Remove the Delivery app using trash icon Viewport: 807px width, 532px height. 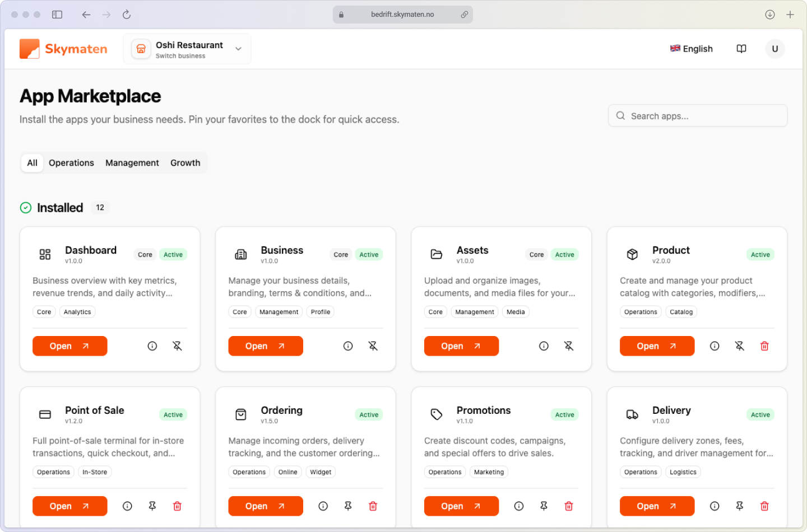764,506
